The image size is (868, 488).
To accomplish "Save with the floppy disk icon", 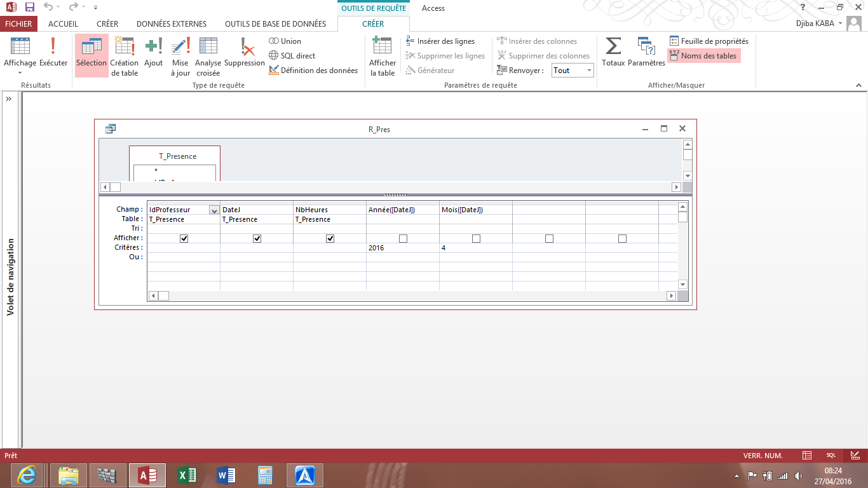I will click(x=29, y=8).
